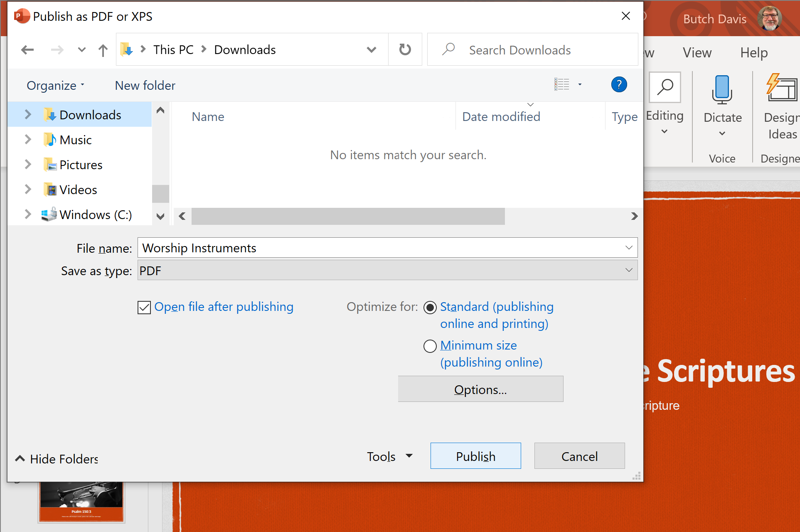
Task: Expand the Windows (C:) tree node
Action: 27,214
